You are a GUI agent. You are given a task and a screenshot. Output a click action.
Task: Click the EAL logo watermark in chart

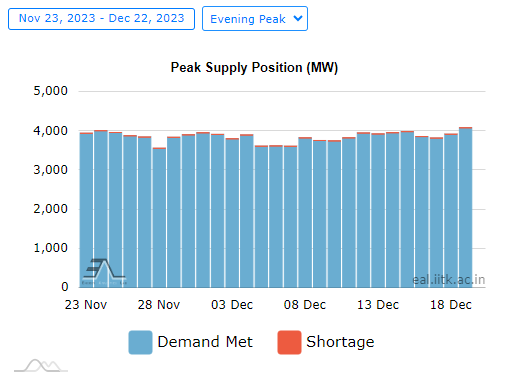104,271
